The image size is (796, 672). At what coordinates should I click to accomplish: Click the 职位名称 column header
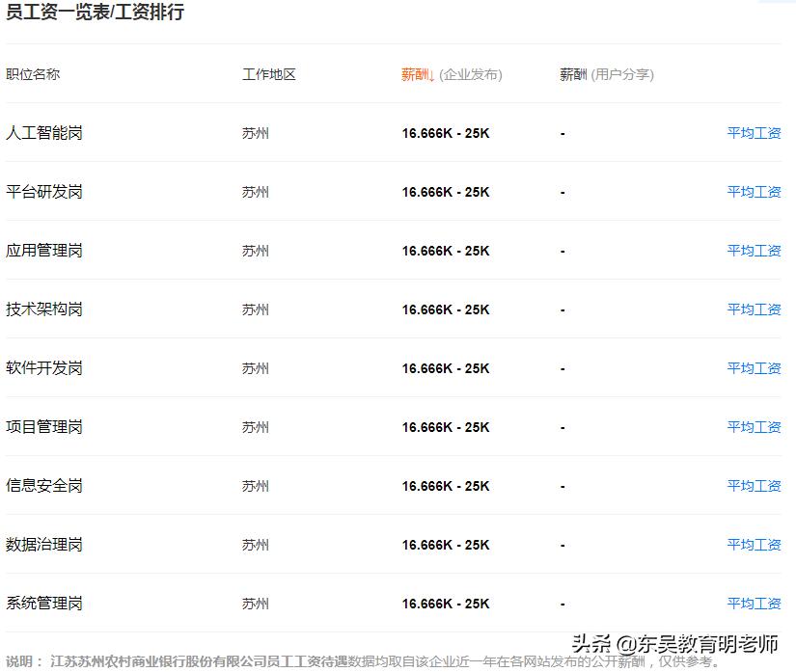click(x=31, y=74)
